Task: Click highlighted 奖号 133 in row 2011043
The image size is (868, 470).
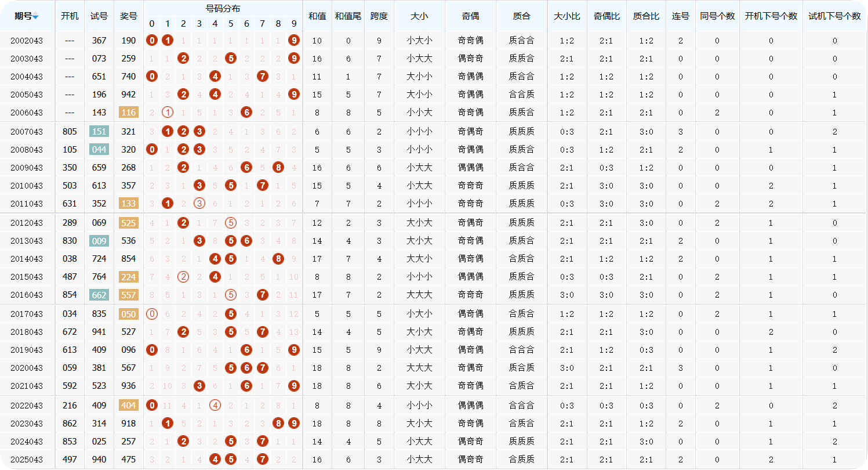Action: [129, 204]
